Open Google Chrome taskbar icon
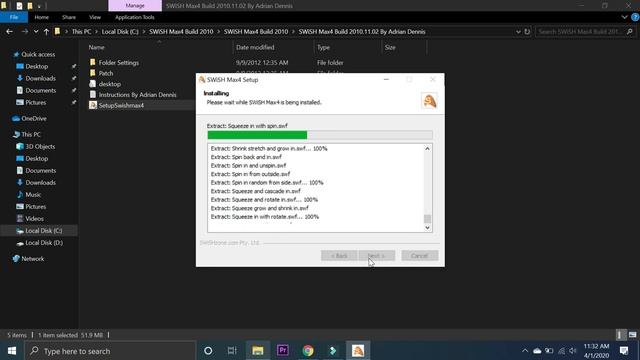640x360 pixels. 308,351
